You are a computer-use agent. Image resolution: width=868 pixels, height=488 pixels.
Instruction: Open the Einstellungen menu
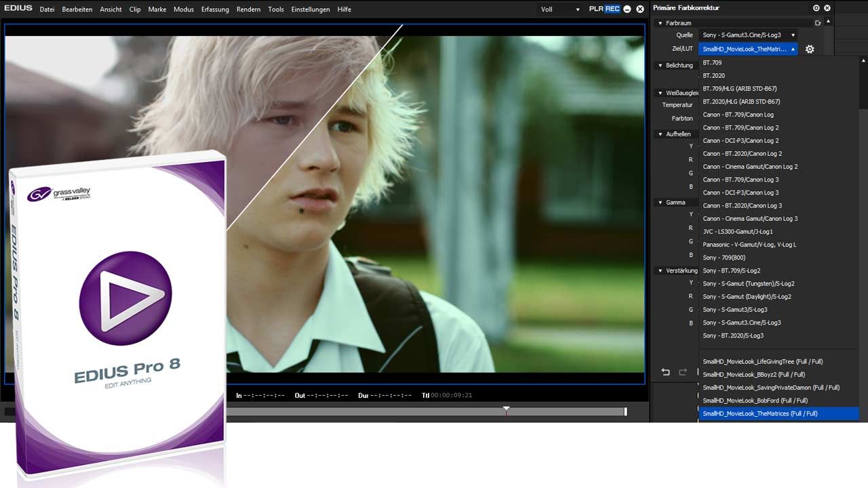tap(310, 9)
